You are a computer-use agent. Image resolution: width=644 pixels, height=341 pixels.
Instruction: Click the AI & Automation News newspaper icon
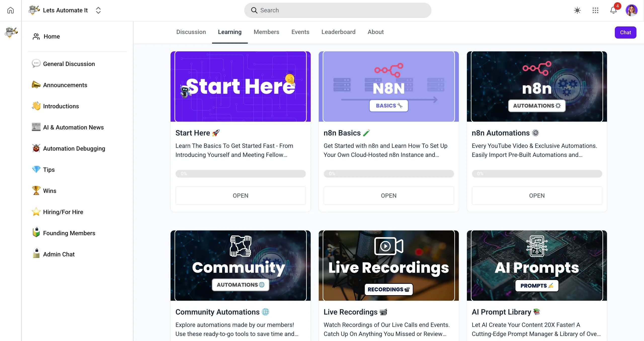coord(36,127)
